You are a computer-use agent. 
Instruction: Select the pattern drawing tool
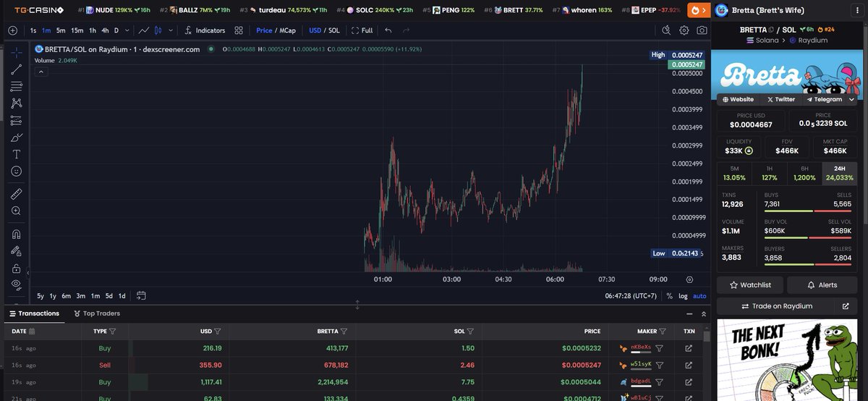coord(16,104)
